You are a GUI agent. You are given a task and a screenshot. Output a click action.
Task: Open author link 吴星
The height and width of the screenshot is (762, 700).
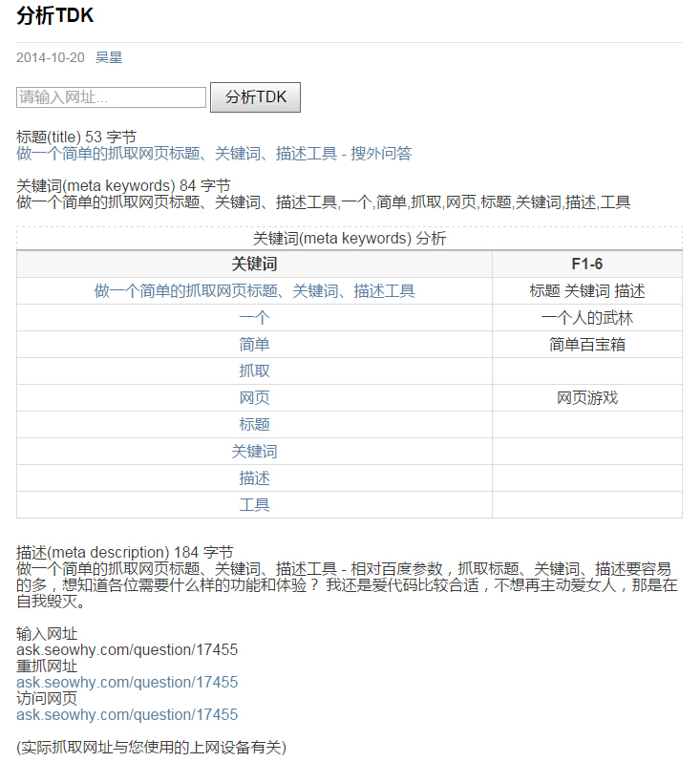109,57
